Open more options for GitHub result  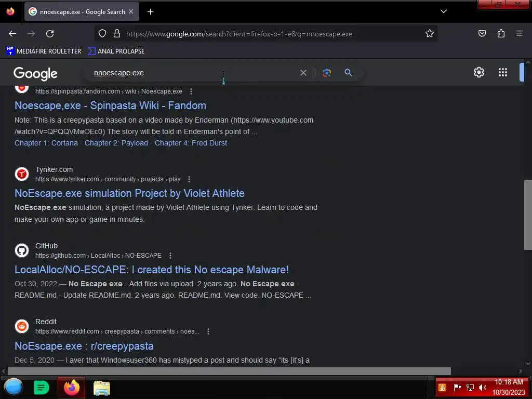click(170, 256)
